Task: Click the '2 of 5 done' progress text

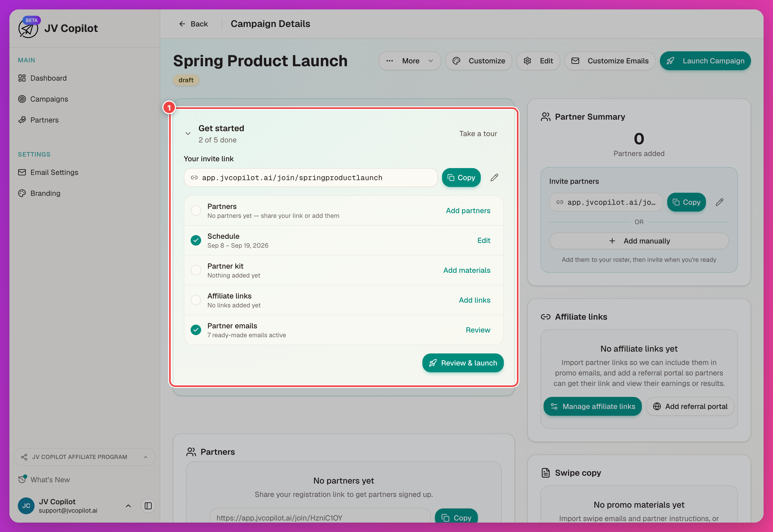Action: tap(217, 140)
